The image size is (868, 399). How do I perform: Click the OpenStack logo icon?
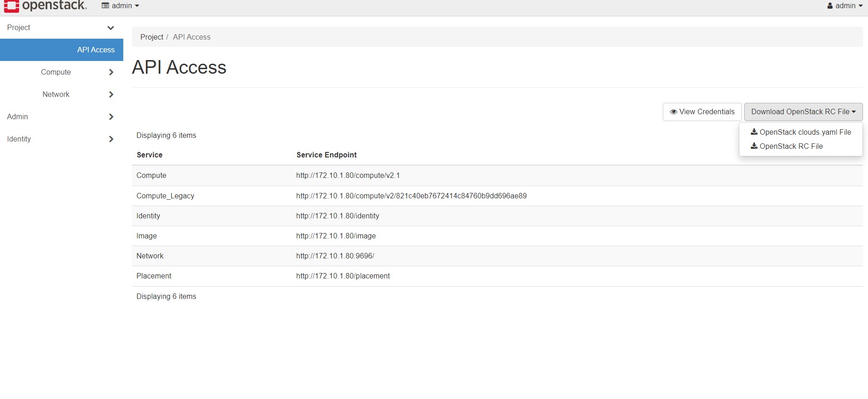(11, 5)
